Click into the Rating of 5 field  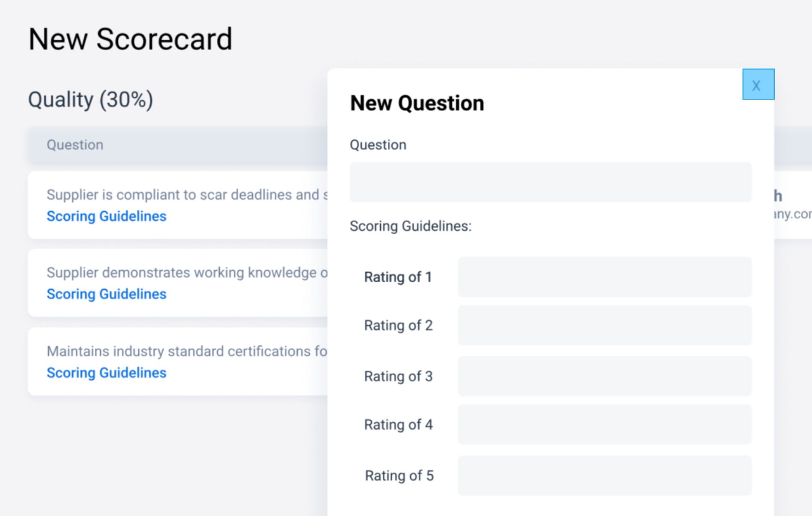(604, 475)
